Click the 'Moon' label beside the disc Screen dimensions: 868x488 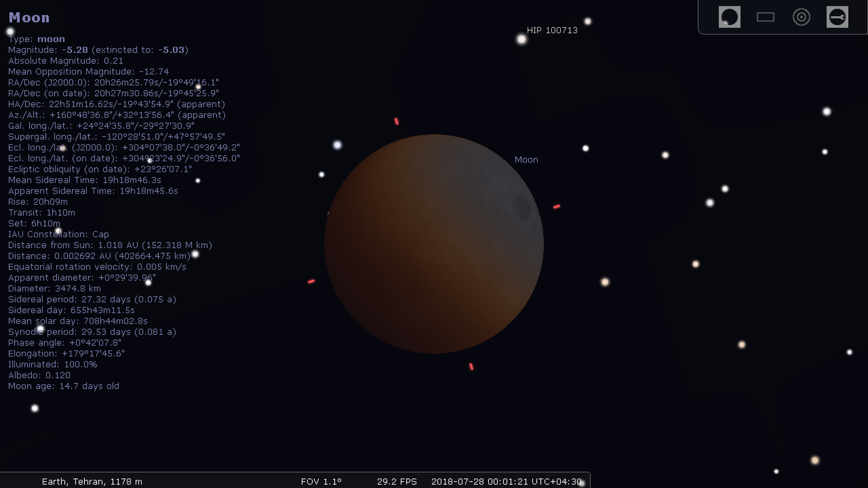526,160
